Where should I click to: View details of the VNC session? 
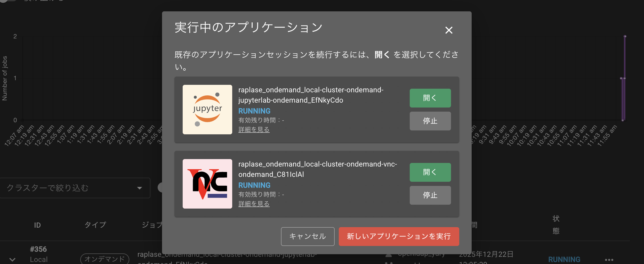(x=254, y=204)
